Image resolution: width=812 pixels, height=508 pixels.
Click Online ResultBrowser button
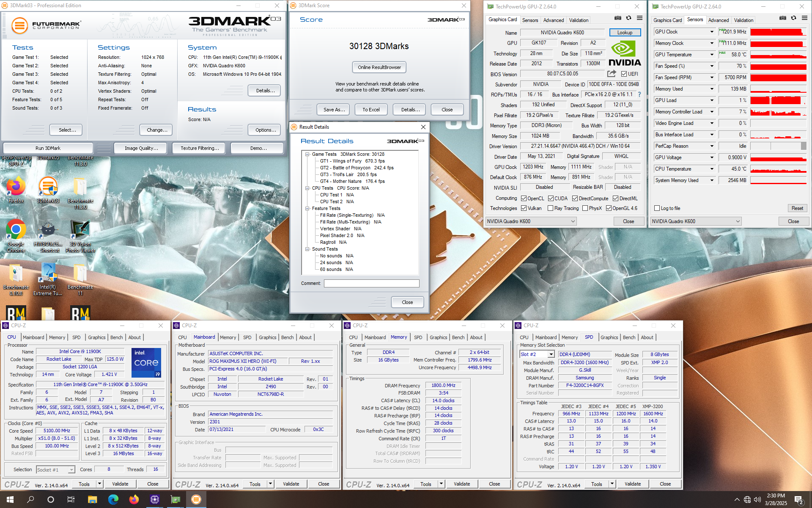(x=379, y=67)
